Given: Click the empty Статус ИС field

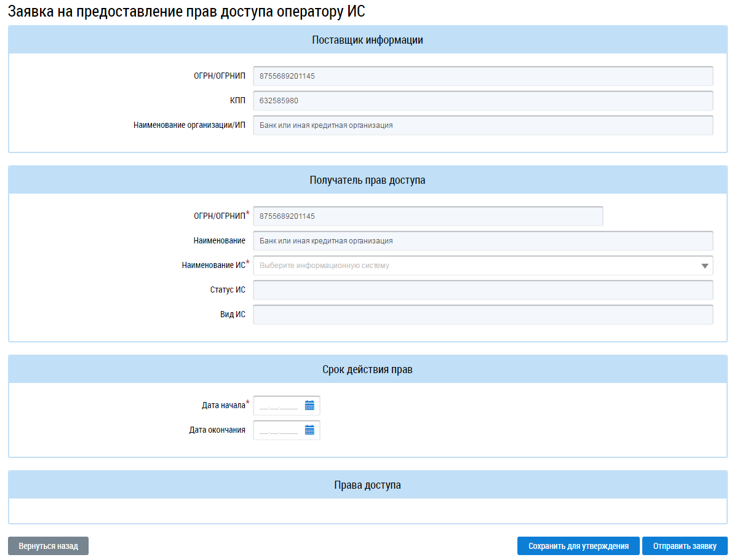Looking at the screenshot, I should 482,290.
